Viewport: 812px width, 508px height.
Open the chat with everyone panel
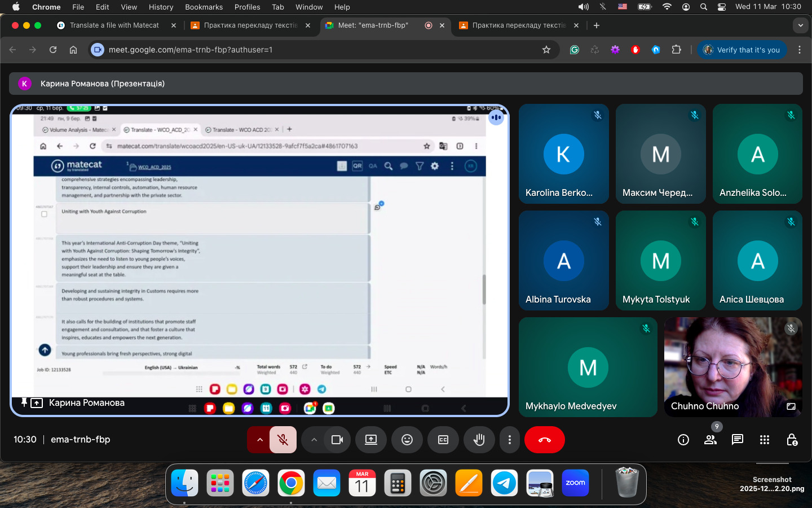coord(737,440)
